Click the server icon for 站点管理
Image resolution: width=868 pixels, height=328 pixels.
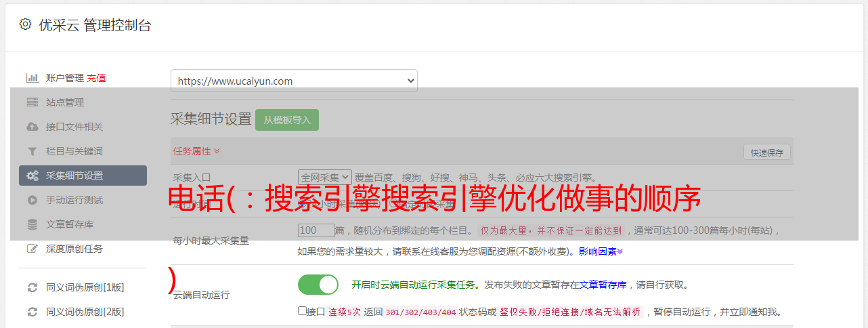[x=32, y=102]
